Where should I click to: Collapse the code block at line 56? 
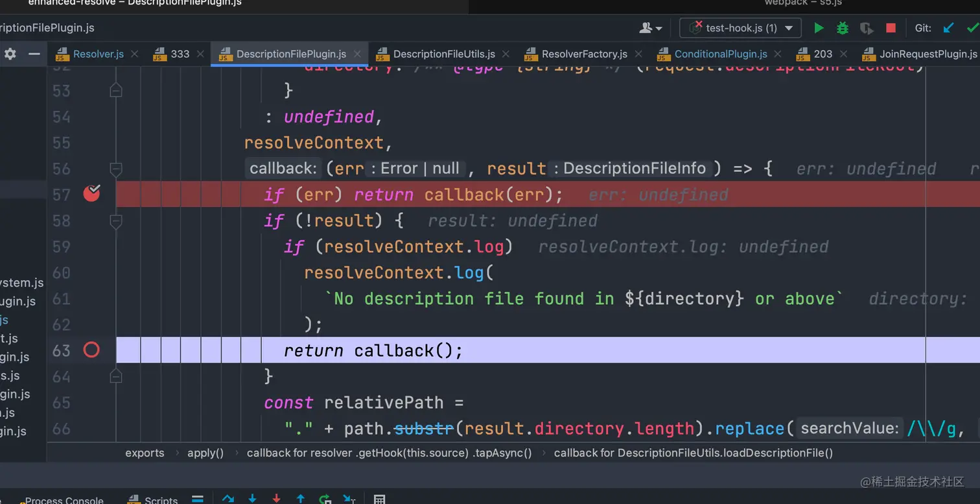[116, 169]
